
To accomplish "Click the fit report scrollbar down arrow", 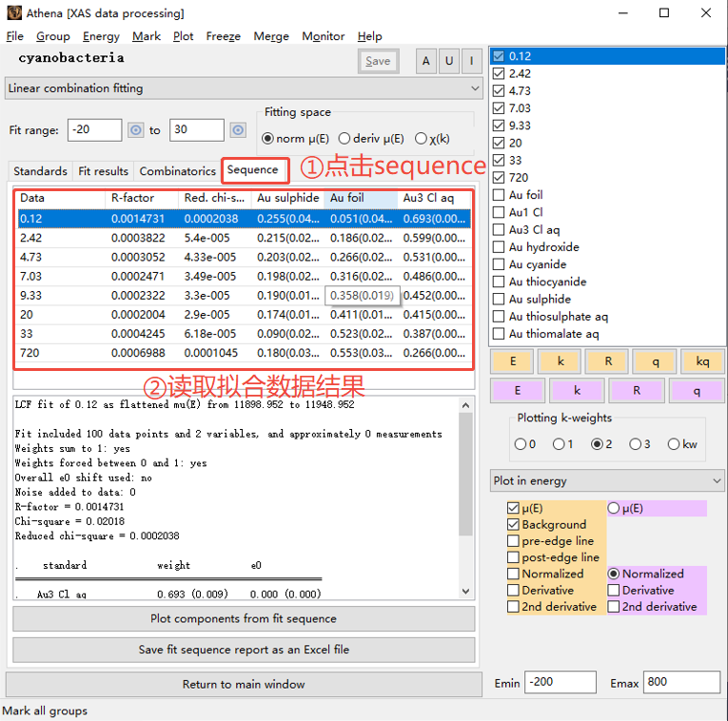I will 466,592.
